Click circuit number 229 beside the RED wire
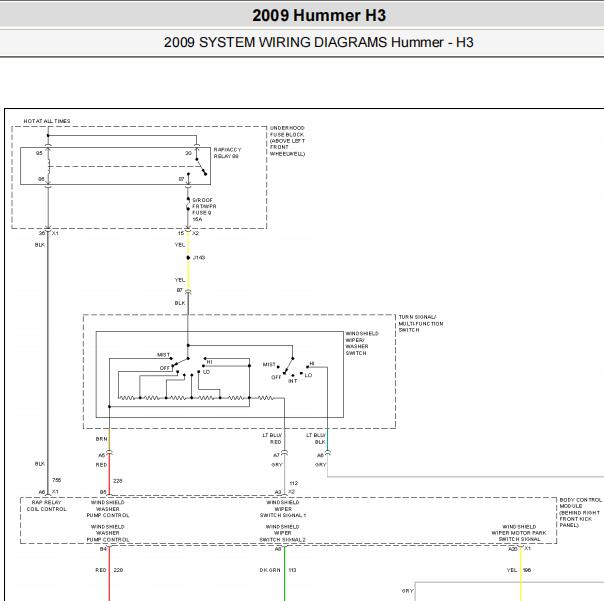604x601 pixels. pos(118,570)
